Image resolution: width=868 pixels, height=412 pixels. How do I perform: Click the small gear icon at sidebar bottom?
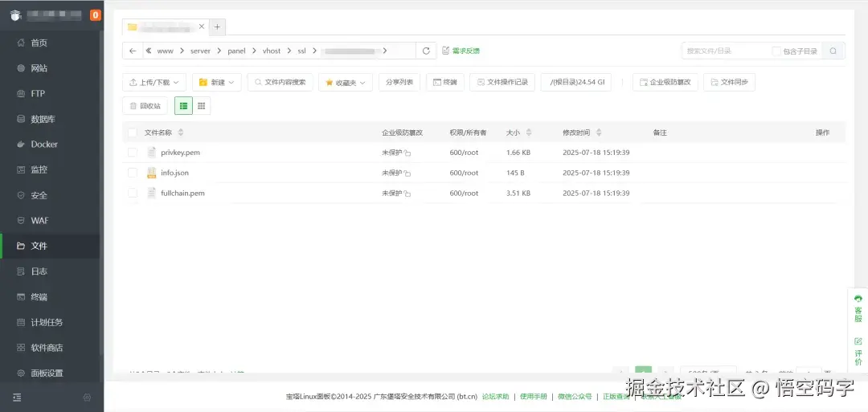tap(87, 398)
